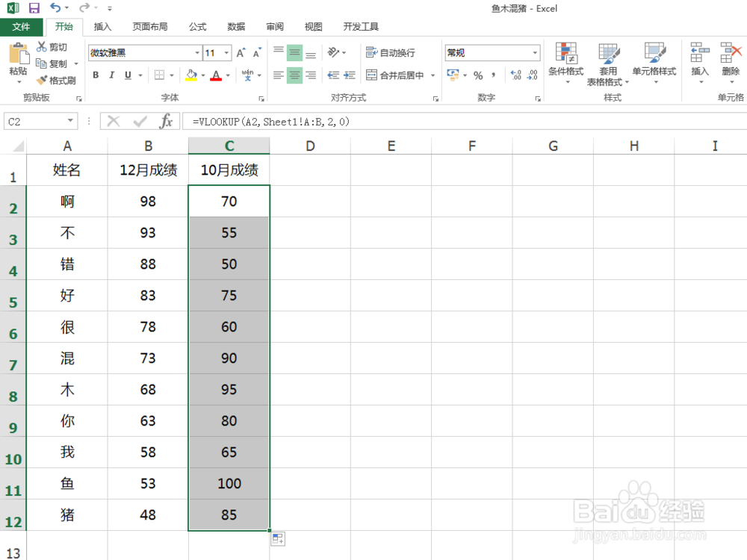
Task: Click the Auto Fill Options icon below C12
Action: (x=278, y=539)
